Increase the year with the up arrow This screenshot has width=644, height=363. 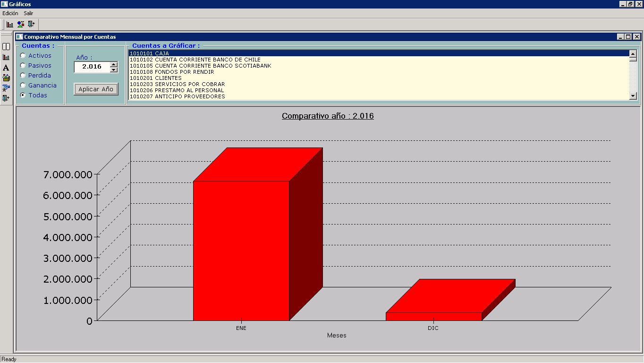click(x=113, y=64)
